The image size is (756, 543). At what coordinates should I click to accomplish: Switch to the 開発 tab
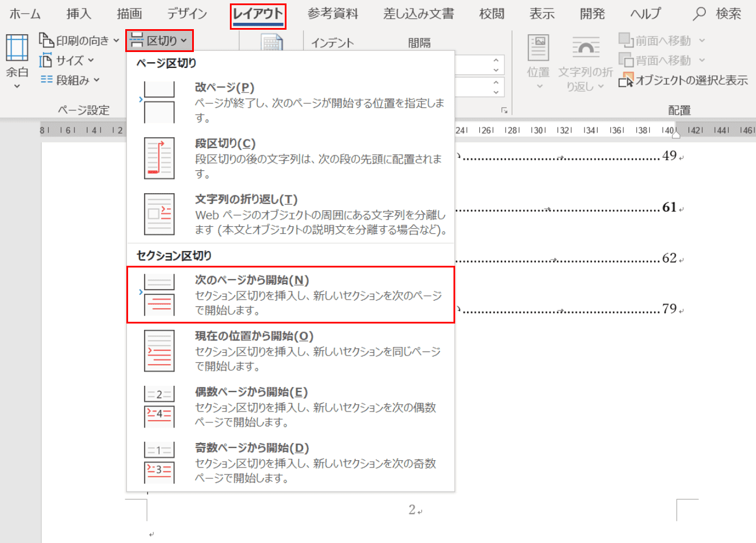592,14
